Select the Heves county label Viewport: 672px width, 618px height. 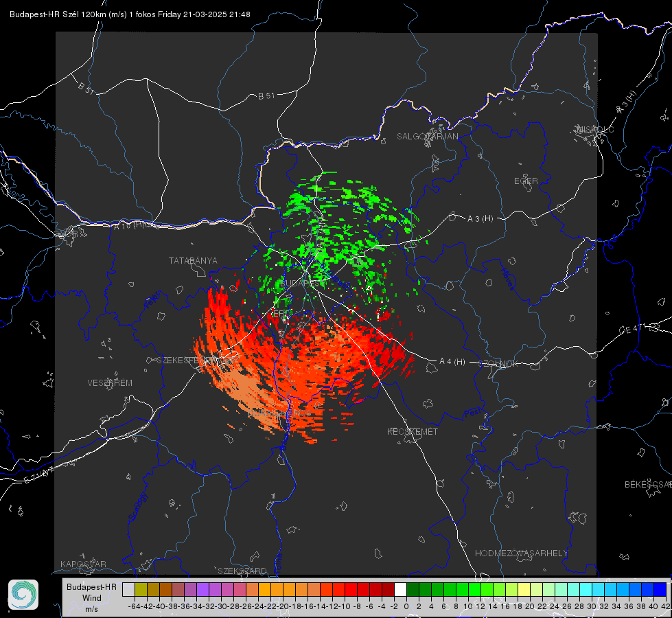pyautogui.click(x=507, y=279)
